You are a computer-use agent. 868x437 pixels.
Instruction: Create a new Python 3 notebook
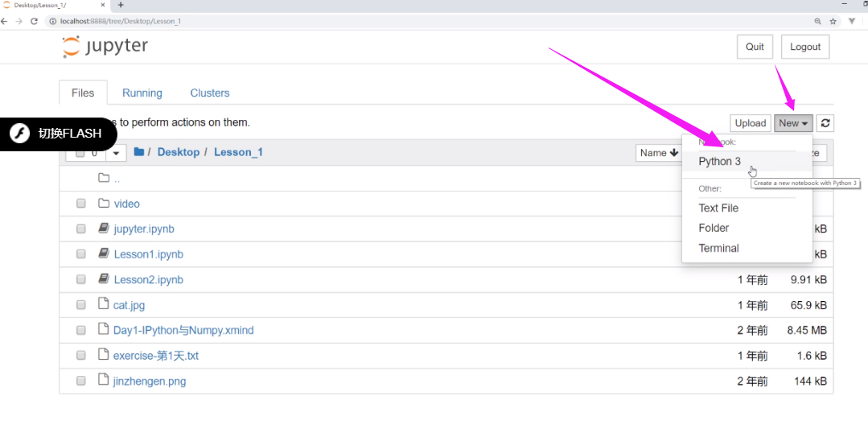(720, 161)
